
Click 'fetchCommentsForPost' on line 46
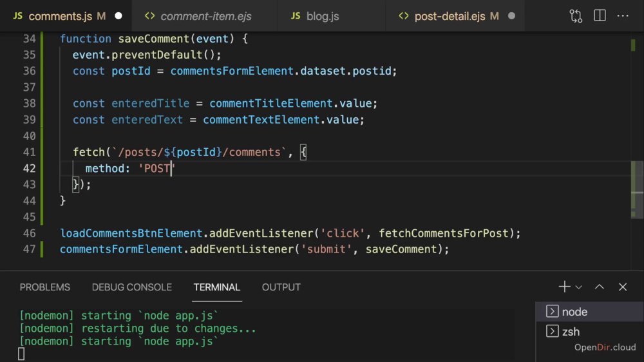point(444,233)
